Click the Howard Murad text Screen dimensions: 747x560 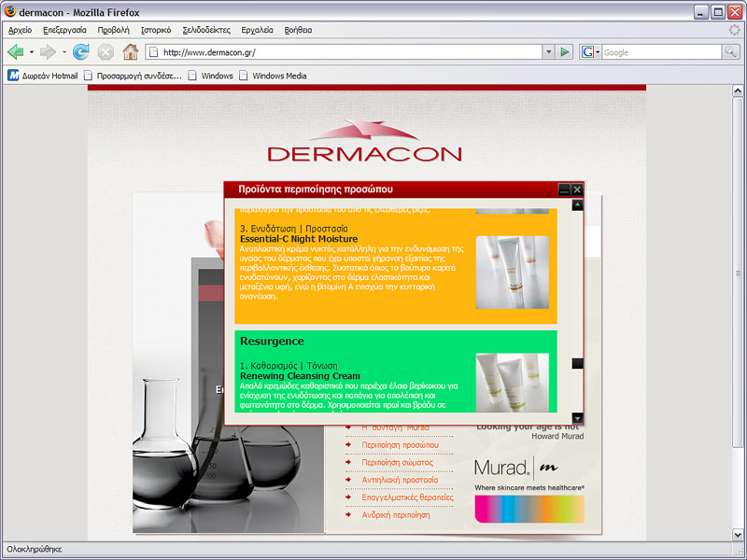pos(557,436)
